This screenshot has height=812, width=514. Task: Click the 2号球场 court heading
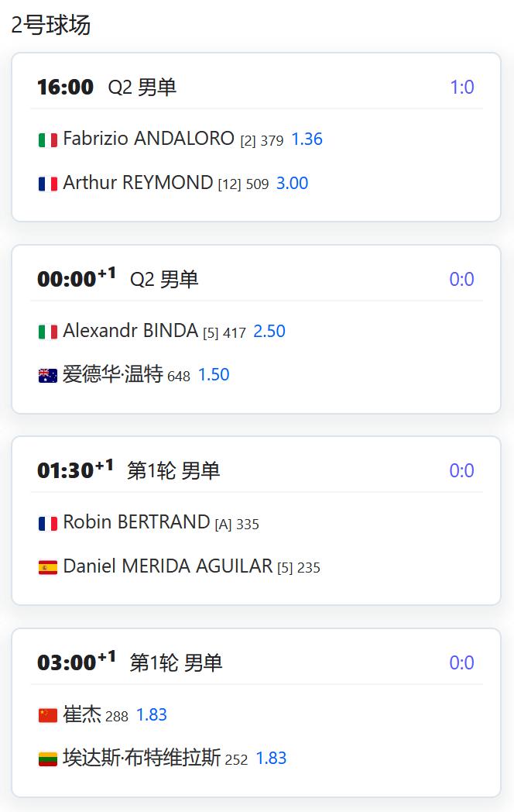pyautogui.click(x=51, y=24)
